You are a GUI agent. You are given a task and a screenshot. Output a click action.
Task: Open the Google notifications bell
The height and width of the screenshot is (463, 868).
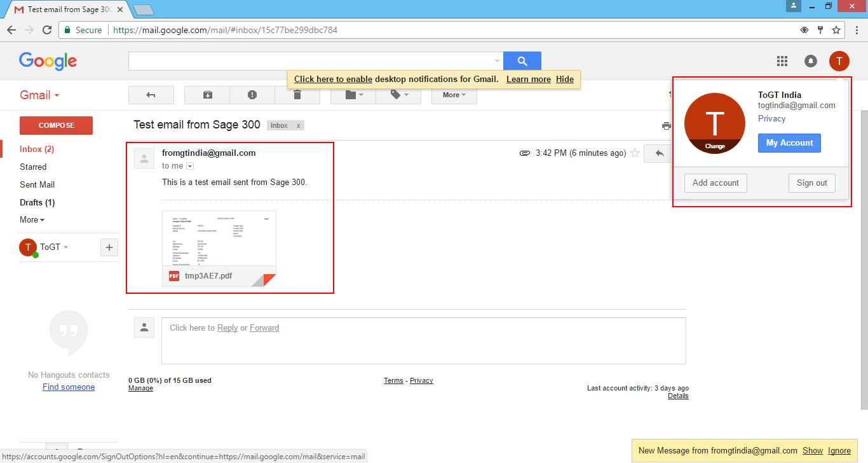[x=811, y=61]
